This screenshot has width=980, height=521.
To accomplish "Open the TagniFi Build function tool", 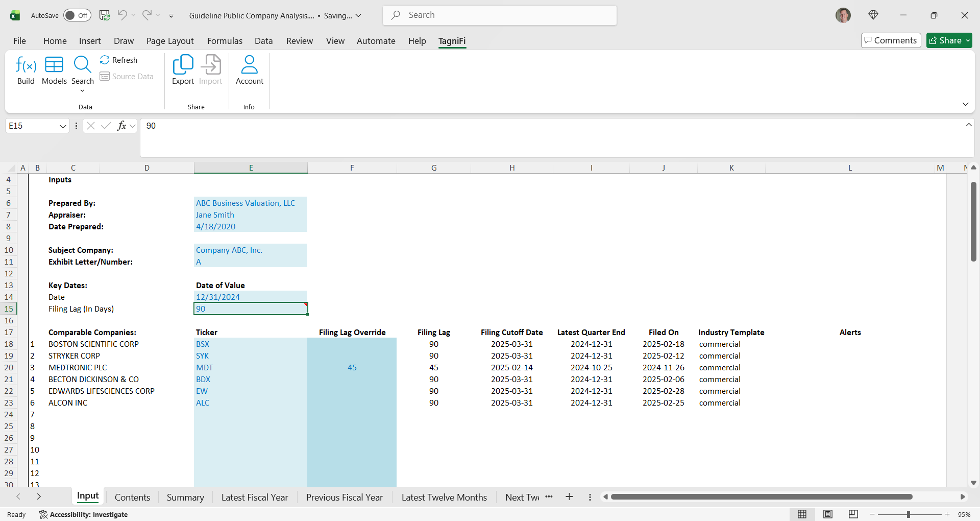I will [x=26, y=70].
